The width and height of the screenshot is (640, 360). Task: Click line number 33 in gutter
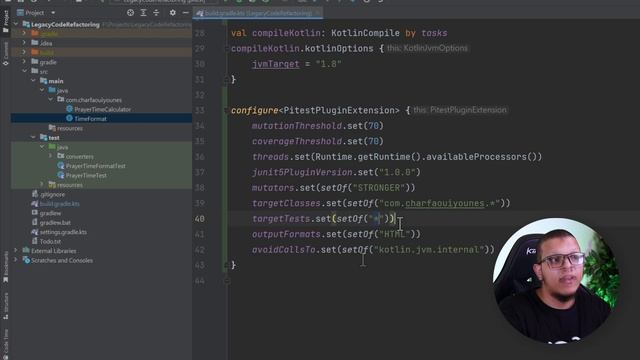[x=200, y=110]
